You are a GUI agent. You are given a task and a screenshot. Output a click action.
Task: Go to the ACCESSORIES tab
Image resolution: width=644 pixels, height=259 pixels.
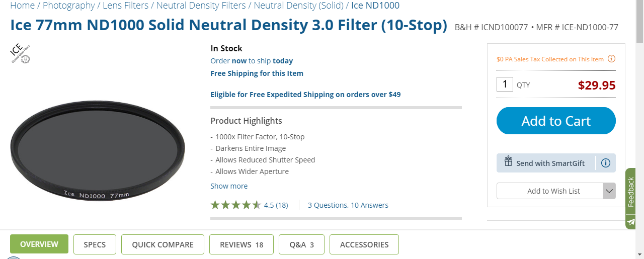(x=364, y=244)
